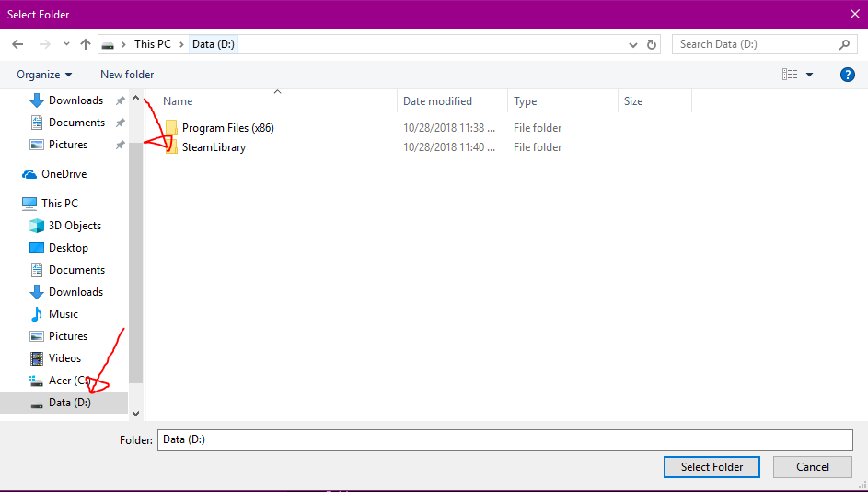
Task: Select Data (D:) in the address breadcrumb
Action: click(x=214, y=44)
